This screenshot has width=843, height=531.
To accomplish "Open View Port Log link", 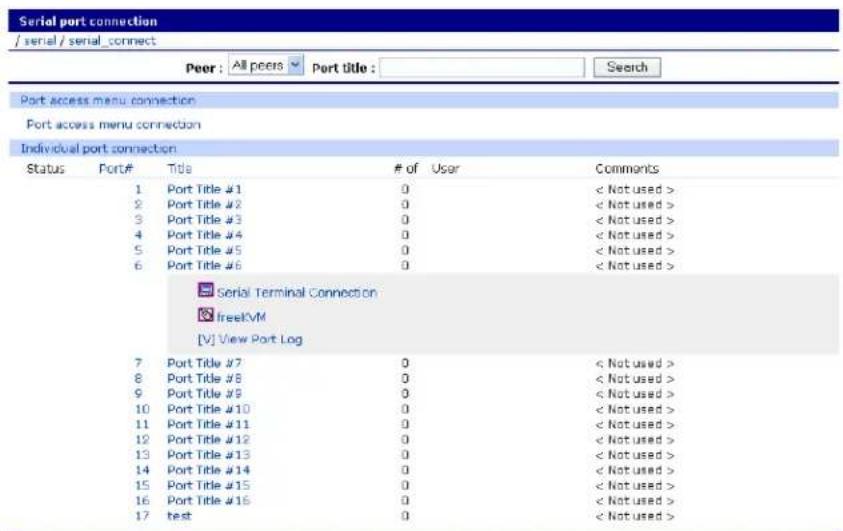I will 250,339.
